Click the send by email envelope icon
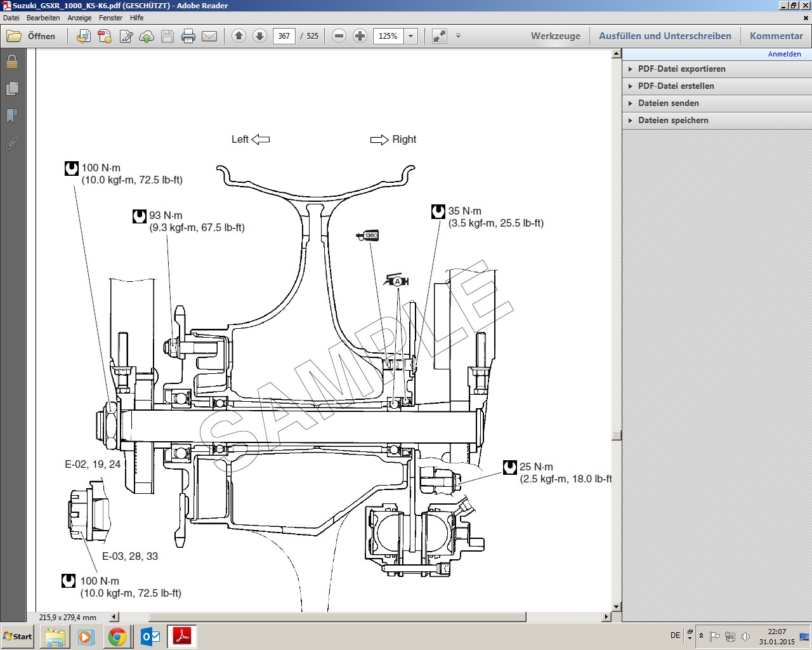The image size is (812, 650). coord(209,36)
